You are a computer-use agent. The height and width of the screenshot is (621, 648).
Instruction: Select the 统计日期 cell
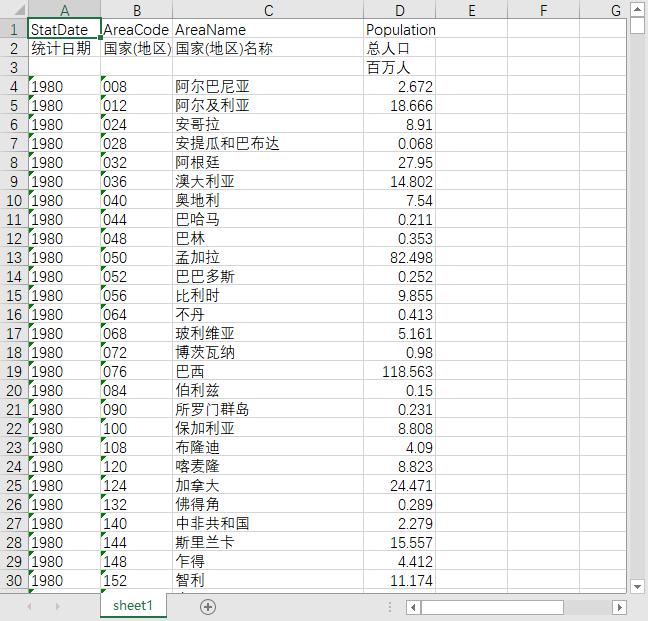(64, 48)
